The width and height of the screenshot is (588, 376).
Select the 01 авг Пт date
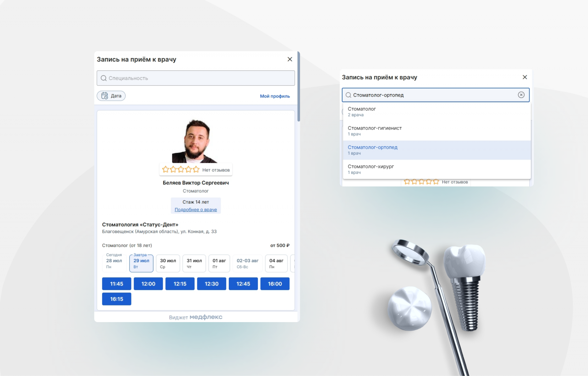219,263
